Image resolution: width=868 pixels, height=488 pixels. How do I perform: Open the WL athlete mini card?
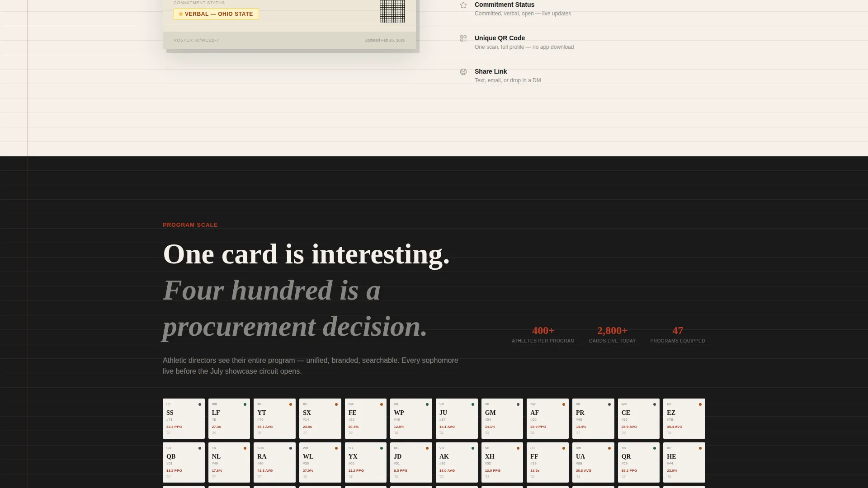[320, 462]
